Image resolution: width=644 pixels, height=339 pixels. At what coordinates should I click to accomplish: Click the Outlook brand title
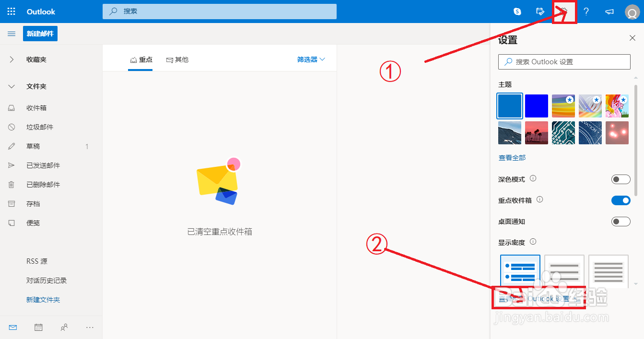41,12
